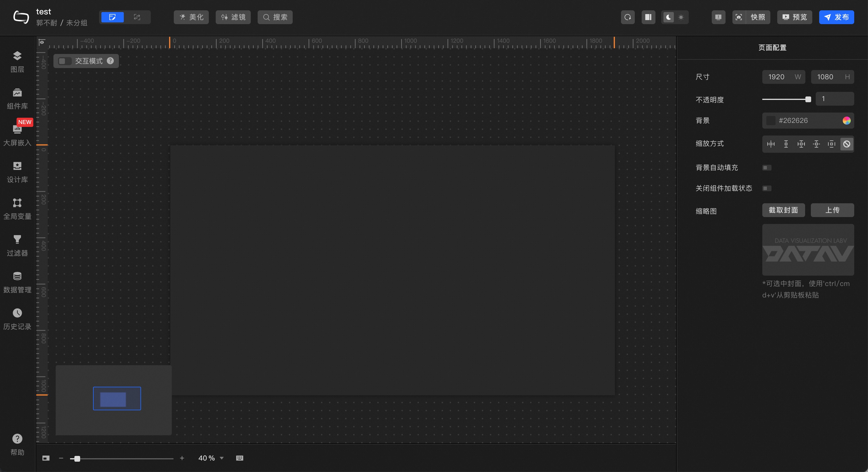The width and height of the screenshot is (868, 472).
Task: Expand the 40% zoom level dropdown
Action: (x=221, y=458)
